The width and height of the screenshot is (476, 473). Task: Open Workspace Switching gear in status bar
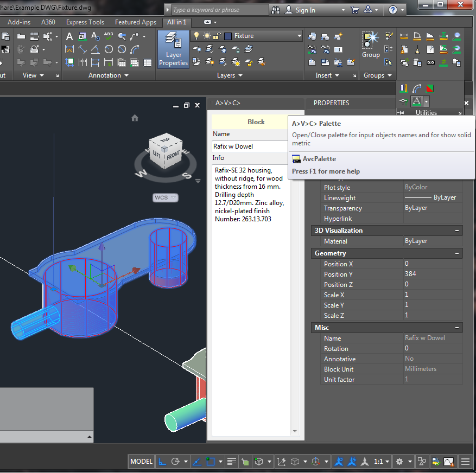coord(399,462)
